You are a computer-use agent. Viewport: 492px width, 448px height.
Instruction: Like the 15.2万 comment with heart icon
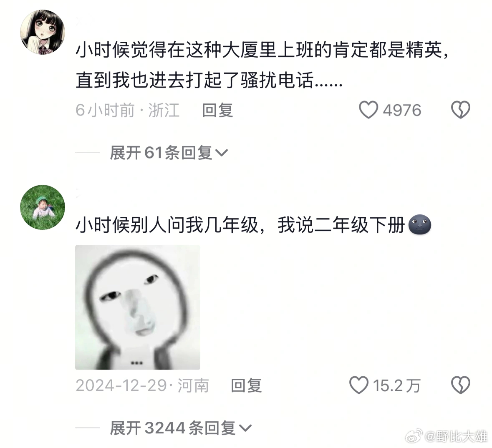point(358,385)
